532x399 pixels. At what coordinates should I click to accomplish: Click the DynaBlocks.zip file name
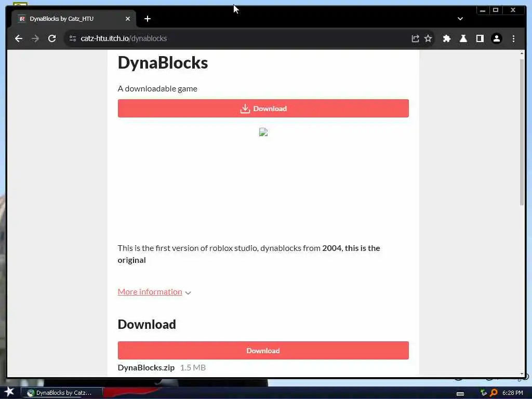146,367
